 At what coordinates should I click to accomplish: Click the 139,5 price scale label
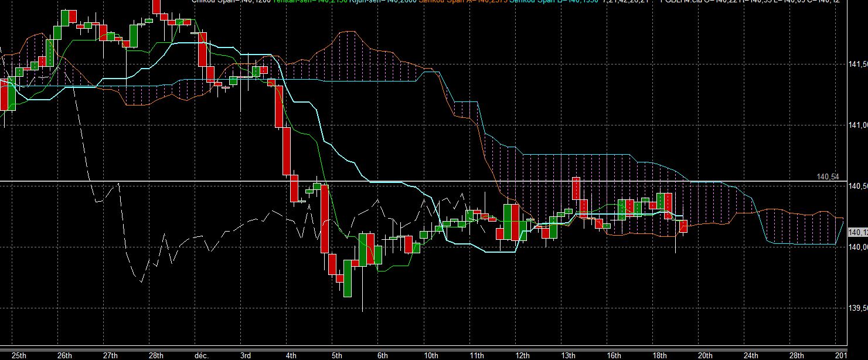858,308
